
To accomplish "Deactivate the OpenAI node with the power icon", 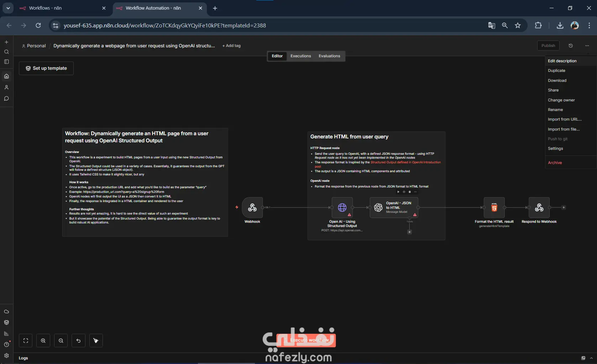I will coord(404,192).
